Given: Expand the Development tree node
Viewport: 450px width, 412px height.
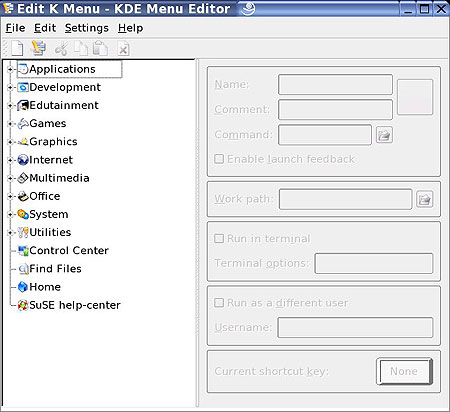Looking at the screenshot, I should pyautogui.click(x=10, y=87).
